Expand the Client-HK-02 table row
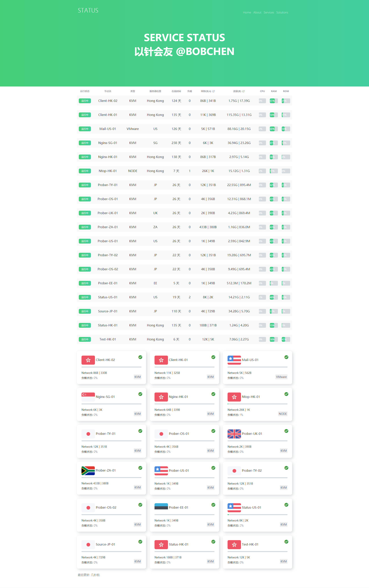The width and height of the screenshot is (369, 588). tap(108, 101)
